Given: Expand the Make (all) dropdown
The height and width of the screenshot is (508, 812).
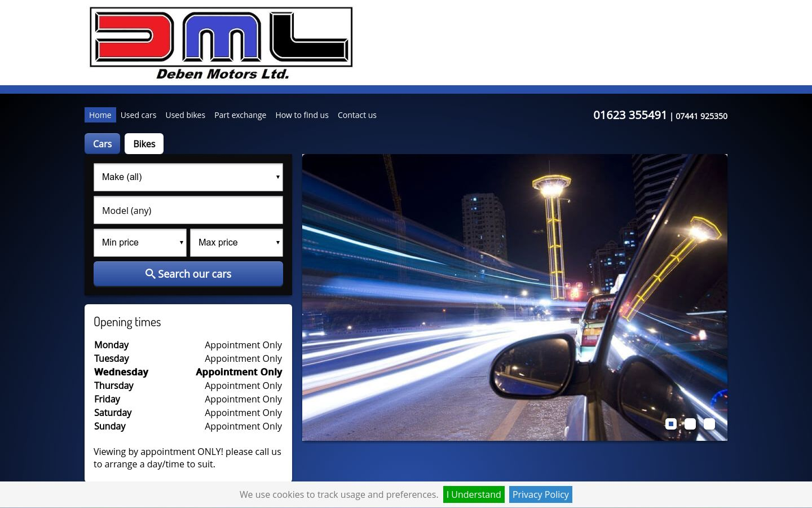Looking at the screenshot, I should click(188, 177).
